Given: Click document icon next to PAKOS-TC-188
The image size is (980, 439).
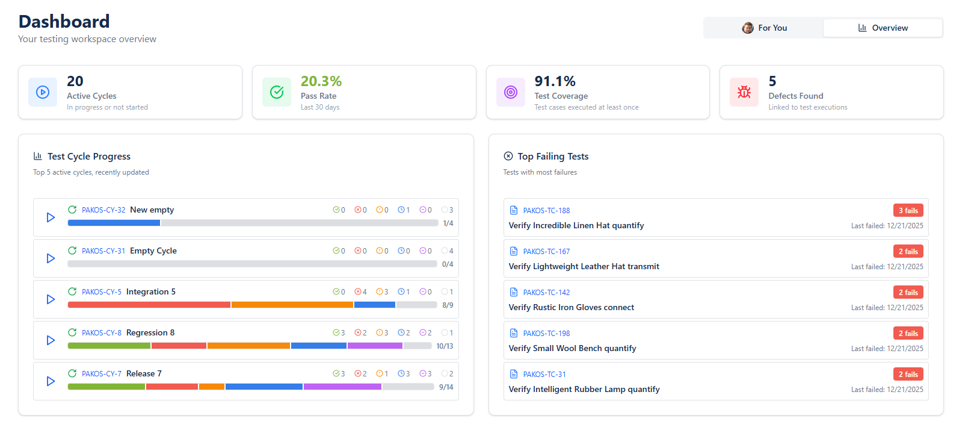Looking at the screenshot, I should pyautogui.click(x=514, y=210).
